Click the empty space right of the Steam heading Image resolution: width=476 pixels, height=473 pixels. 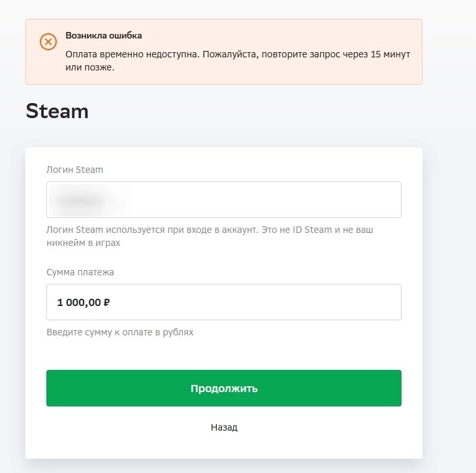click(255, 111)
